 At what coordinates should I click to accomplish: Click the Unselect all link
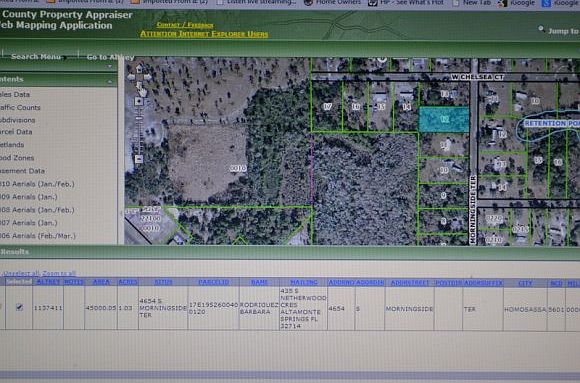pyautogui.click(x=21, y=273)
